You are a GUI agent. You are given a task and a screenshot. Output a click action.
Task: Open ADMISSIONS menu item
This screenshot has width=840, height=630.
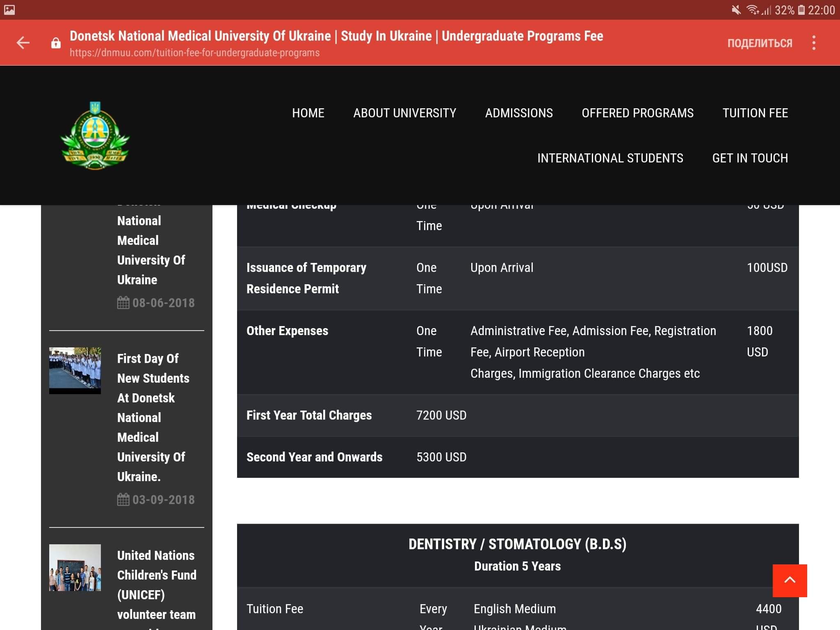click(x=519, y=113)
